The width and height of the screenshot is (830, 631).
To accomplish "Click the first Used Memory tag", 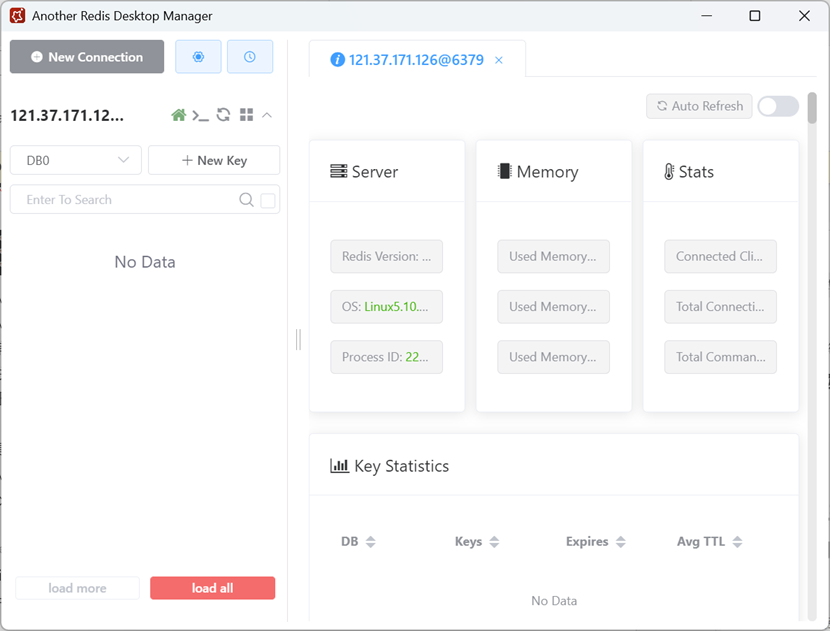I will pyautogui.click(x=553, y=256).
